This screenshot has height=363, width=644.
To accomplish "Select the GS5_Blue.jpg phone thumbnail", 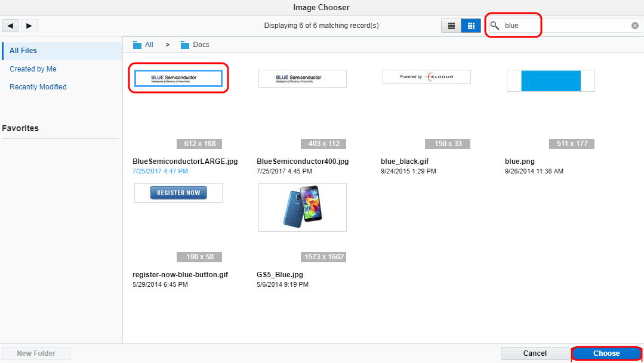I will coord(302,207).
